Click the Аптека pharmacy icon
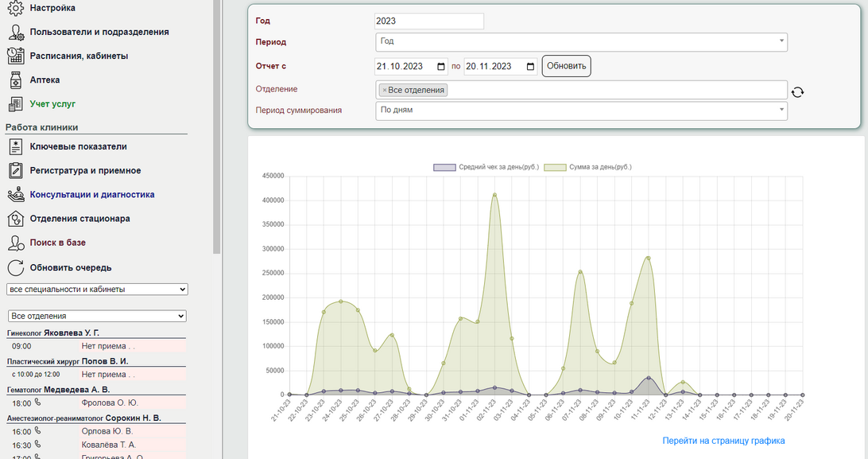Viewport: 868px width, 459px height. (x=16, y=80)
